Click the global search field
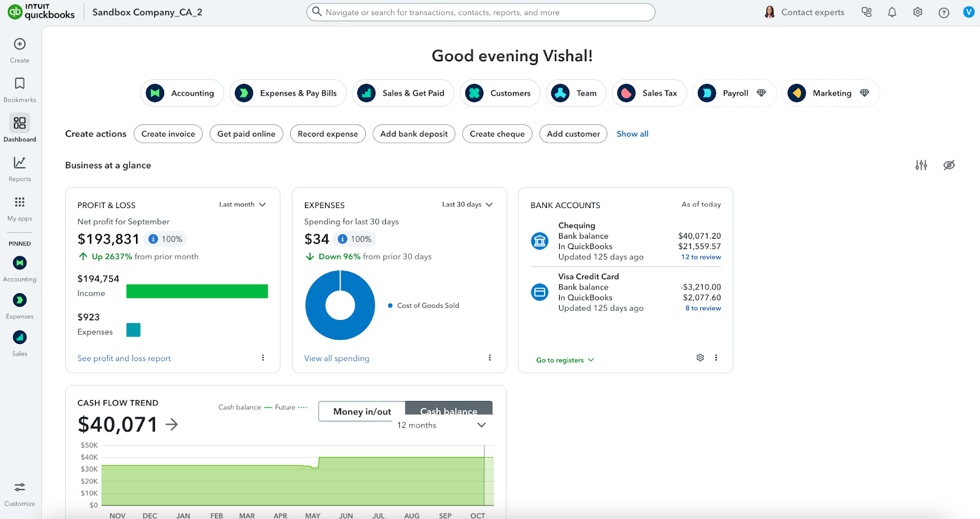 481,12
